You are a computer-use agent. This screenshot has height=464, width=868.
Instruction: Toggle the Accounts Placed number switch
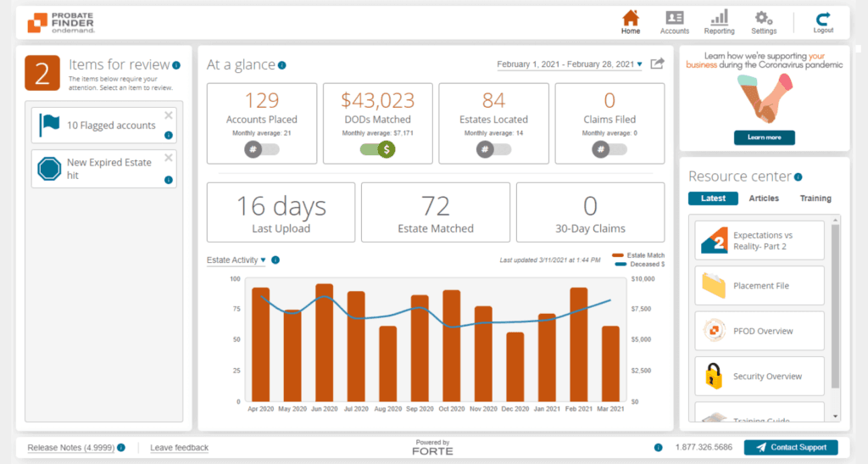point(262,149)
